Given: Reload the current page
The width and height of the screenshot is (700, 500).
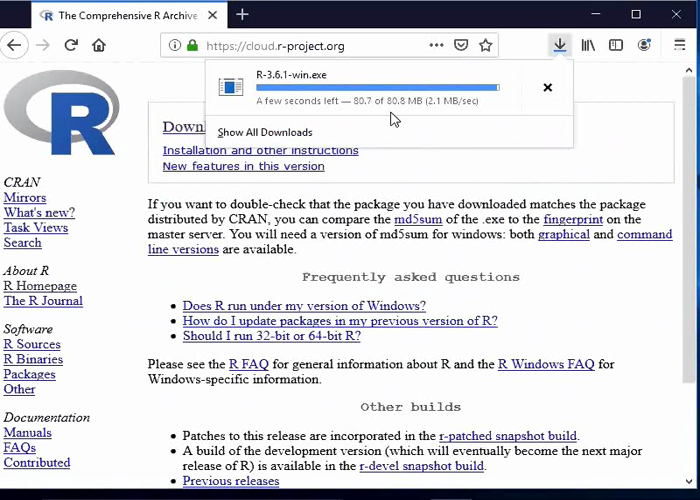Looking at the screenshot, I should coord(71,45).
